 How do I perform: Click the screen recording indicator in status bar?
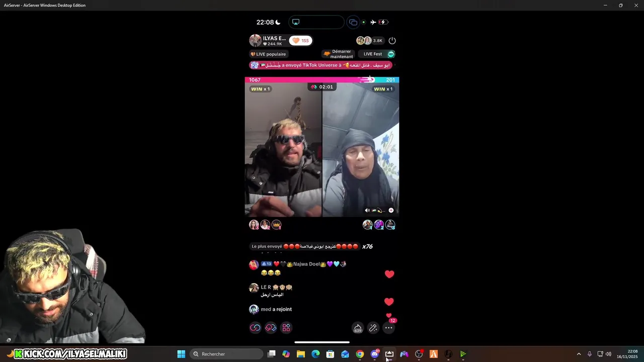pos(353,22)
